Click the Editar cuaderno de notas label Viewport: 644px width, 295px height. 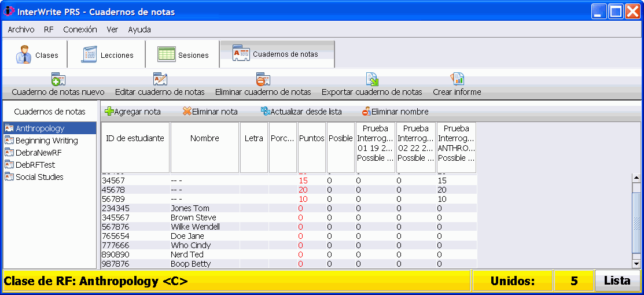(160, 92)
